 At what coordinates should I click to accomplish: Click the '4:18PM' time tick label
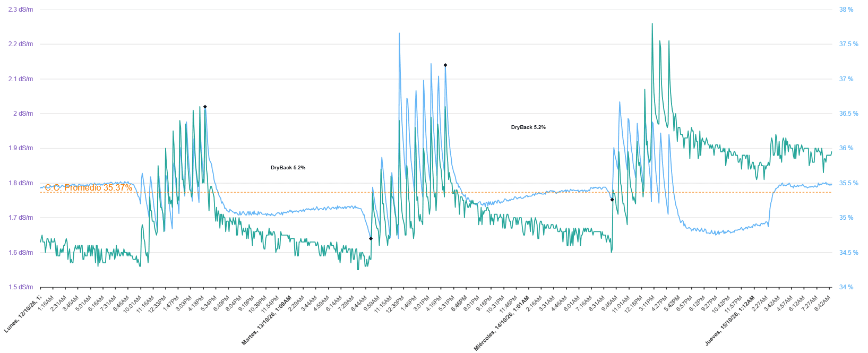pos(197,304)
